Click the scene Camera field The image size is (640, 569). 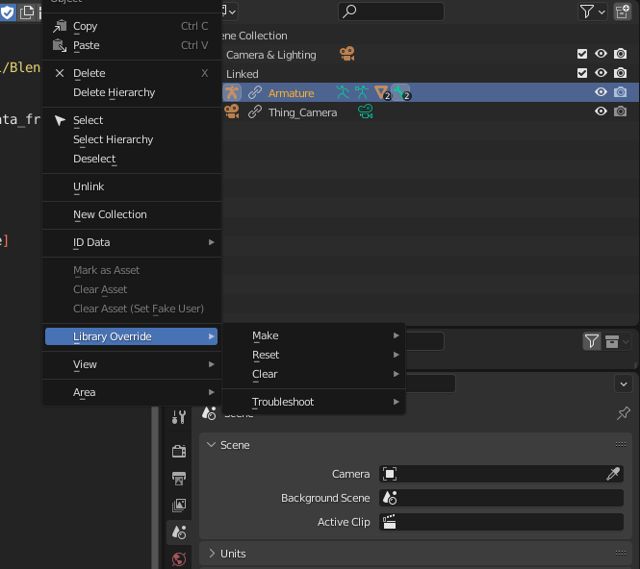501,474
